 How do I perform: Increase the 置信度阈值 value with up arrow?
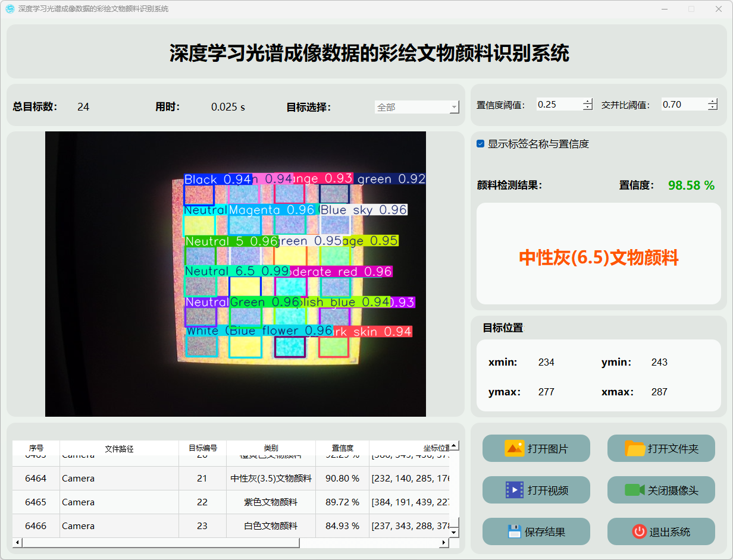[588, 101]
